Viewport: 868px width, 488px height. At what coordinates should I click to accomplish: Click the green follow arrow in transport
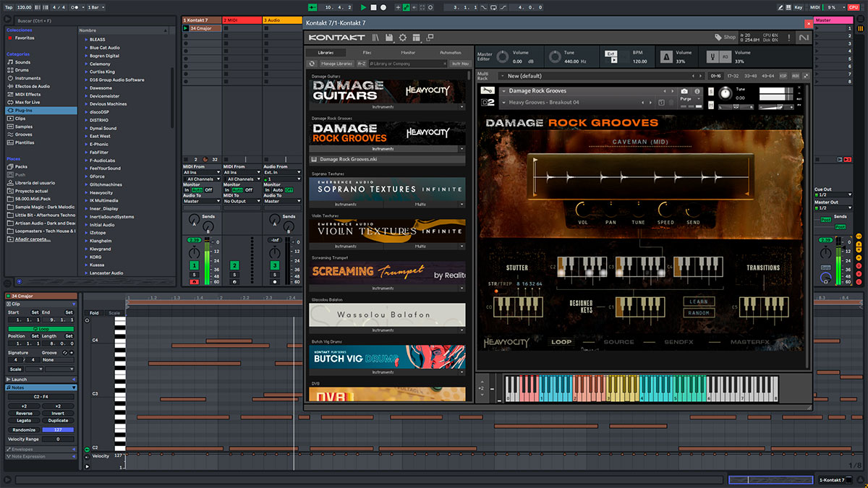coord(312,7)
